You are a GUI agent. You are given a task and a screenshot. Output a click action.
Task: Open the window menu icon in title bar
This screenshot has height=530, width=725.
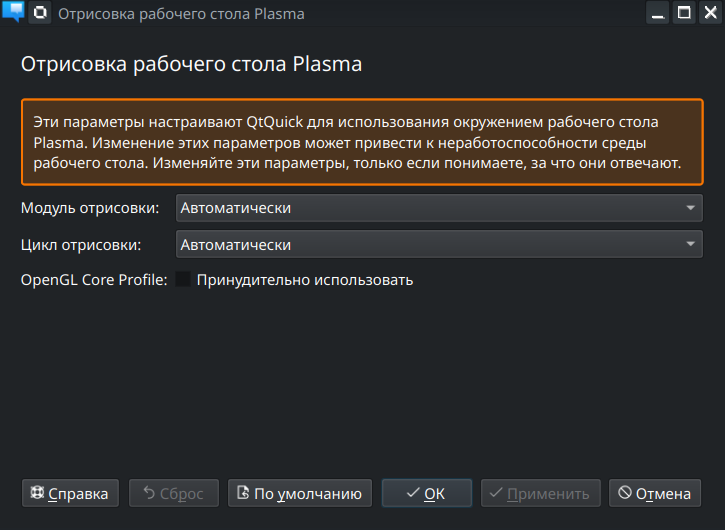(13, 12)
